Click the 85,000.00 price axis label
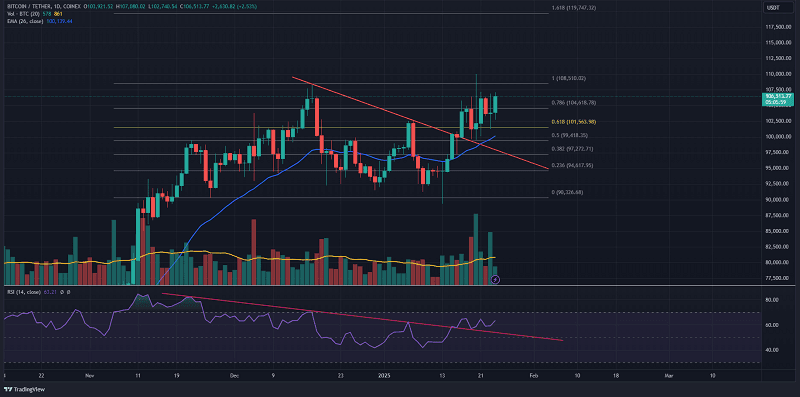The image size is (800, 397). coord(778,231)
